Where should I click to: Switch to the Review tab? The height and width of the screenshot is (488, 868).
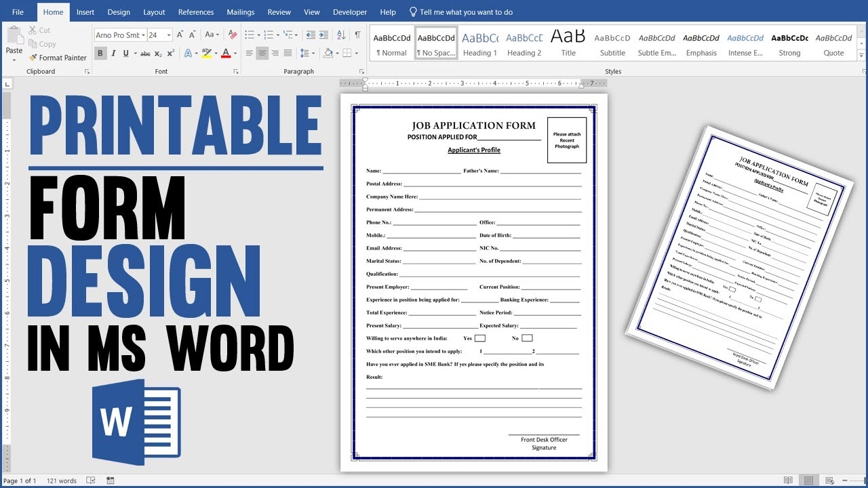click(x=279, y=12)
